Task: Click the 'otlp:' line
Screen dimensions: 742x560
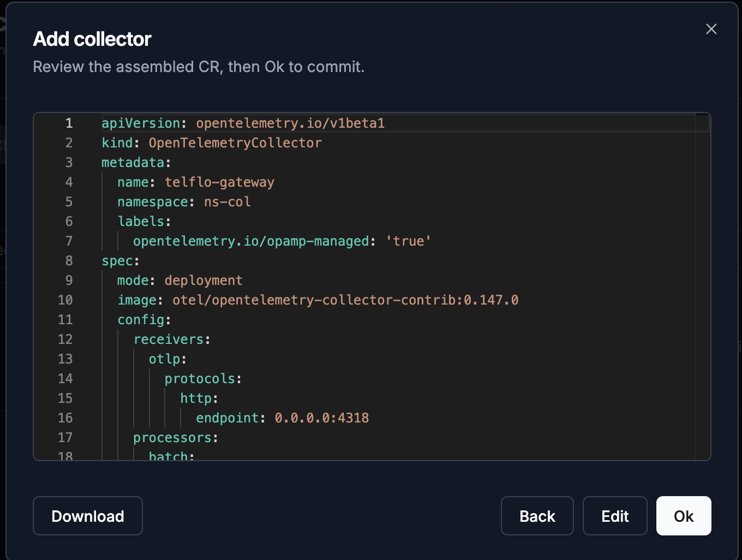Action: tap(168, 359)
